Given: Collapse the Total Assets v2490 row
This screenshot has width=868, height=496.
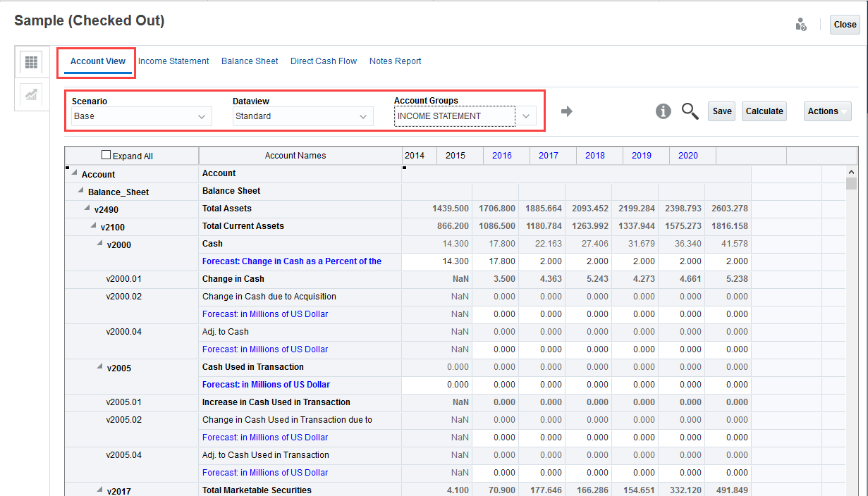Looking at the screenshot, I should [86, 208].
